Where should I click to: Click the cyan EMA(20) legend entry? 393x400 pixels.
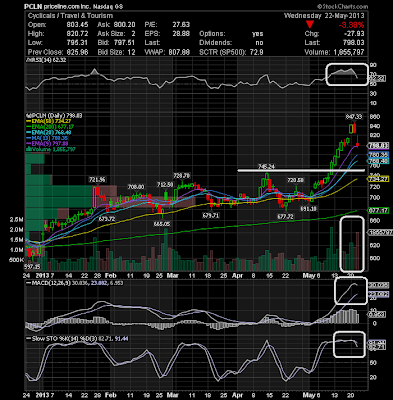(48, 132)
